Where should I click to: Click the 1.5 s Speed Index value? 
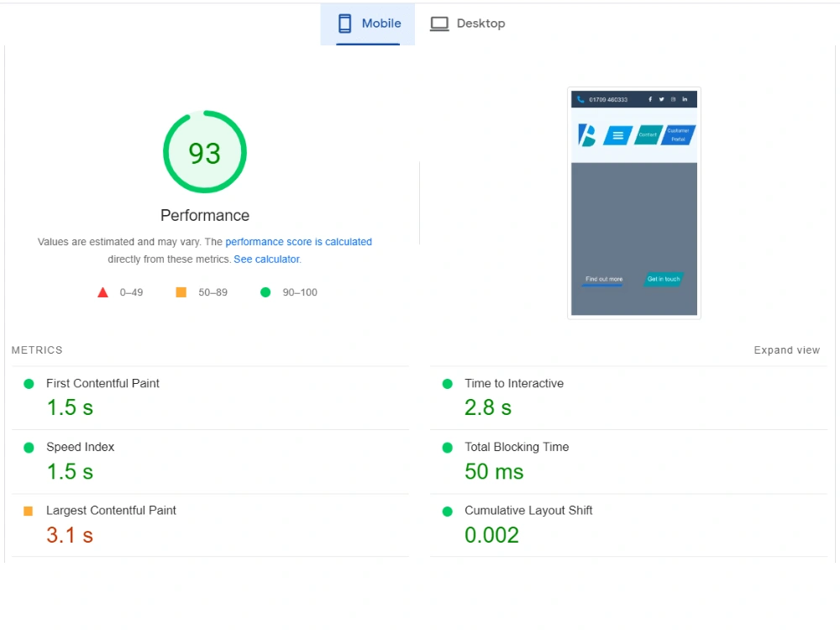[x=70, y=472]
